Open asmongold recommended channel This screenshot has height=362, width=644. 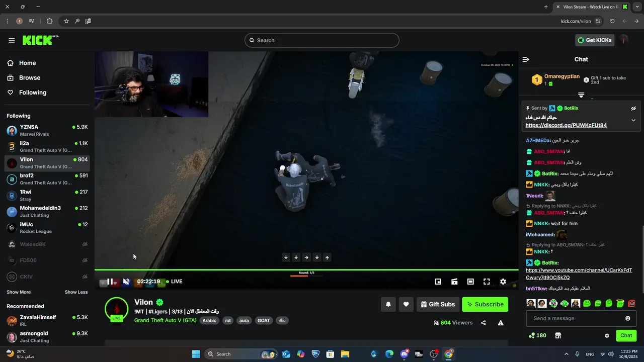(47, 337)
